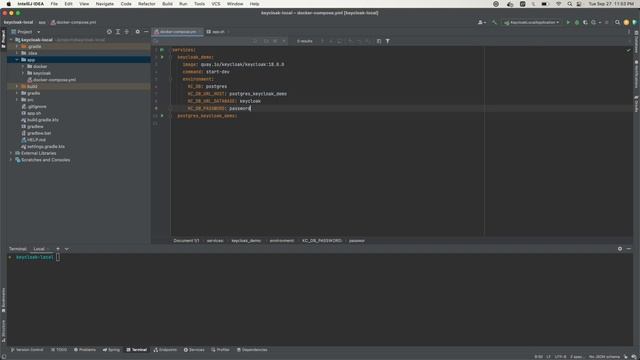Click the run gutter icon beside services
Screen dimensions: 640x360
[162, 50]
